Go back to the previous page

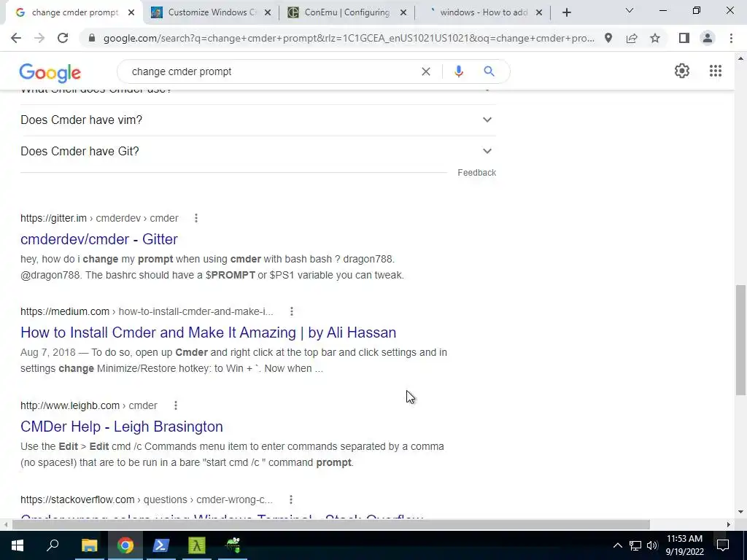point(16,38)
